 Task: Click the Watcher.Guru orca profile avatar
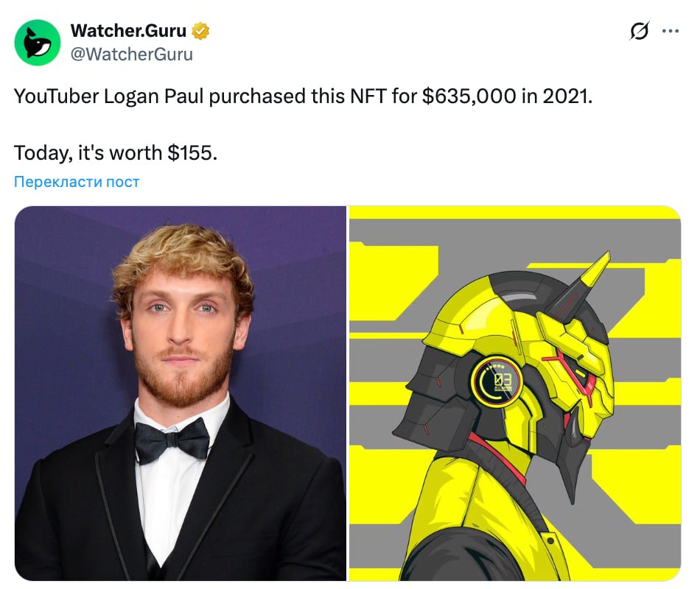[38, 43]
